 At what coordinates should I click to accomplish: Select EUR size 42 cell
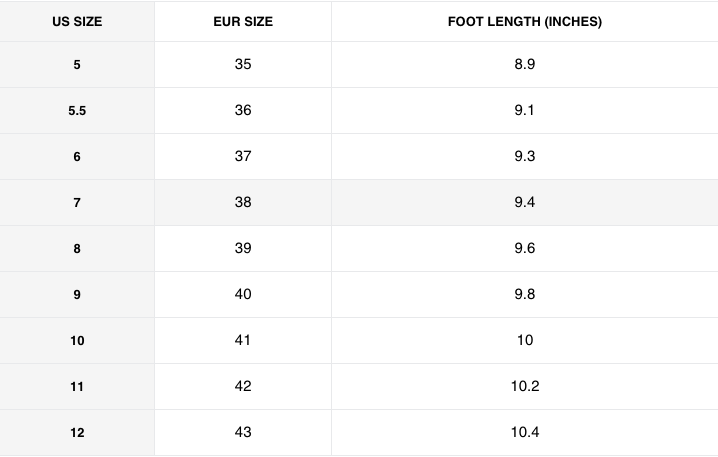243,386
